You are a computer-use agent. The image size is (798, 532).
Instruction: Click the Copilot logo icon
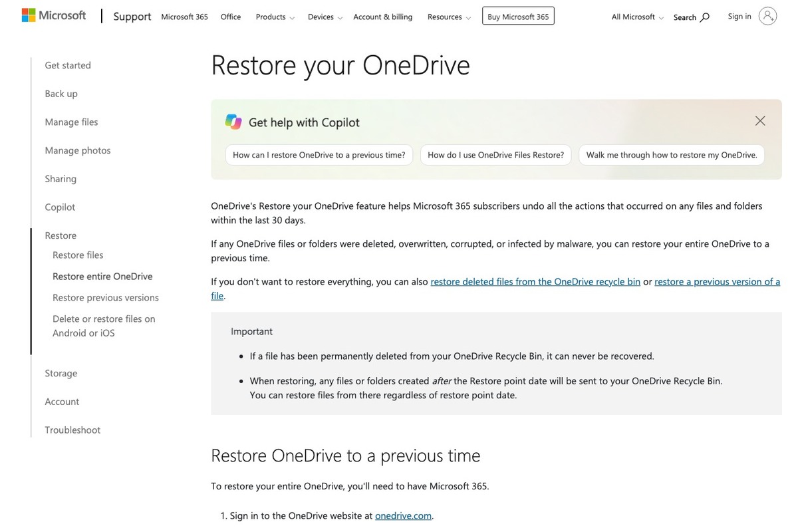click(233, 122)
